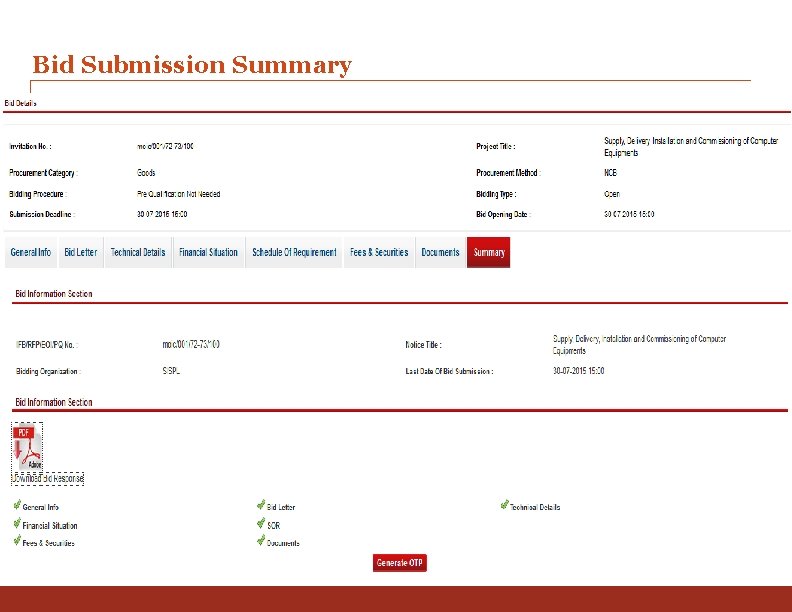Click the Download Bid Response link

(47, 478)
